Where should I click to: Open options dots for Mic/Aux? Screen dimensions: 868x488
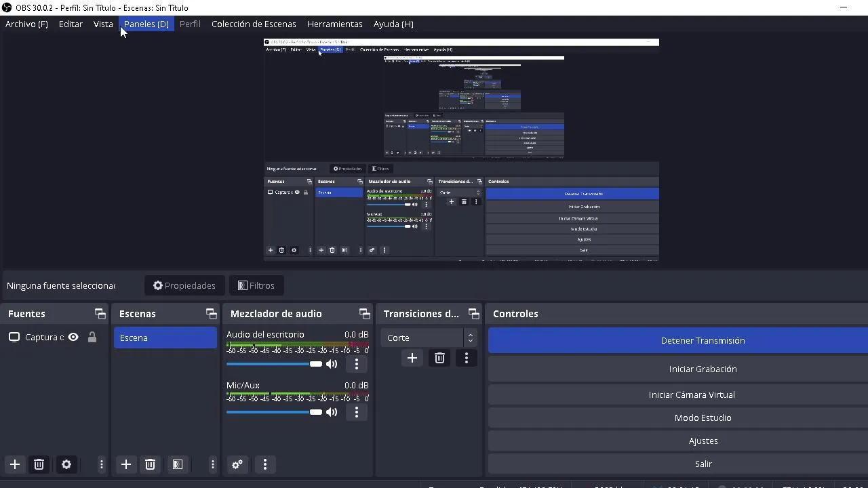(357, 412)
